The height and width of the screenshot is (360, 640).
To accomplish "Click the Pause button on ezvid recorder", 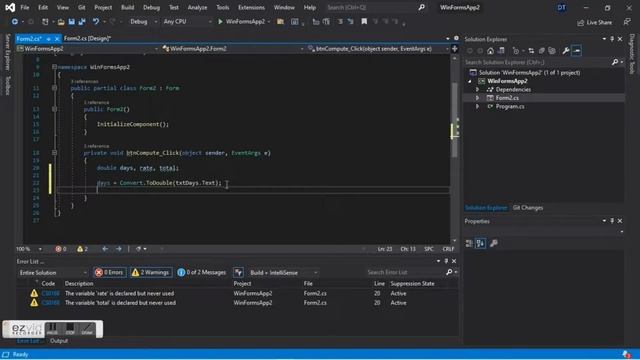I will click(x=52, y=329).
